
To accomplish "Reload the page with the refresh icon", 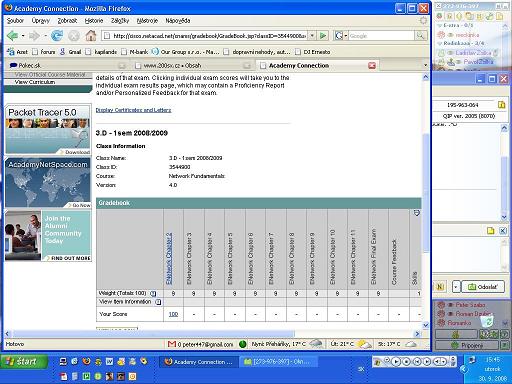I will 57,35.
